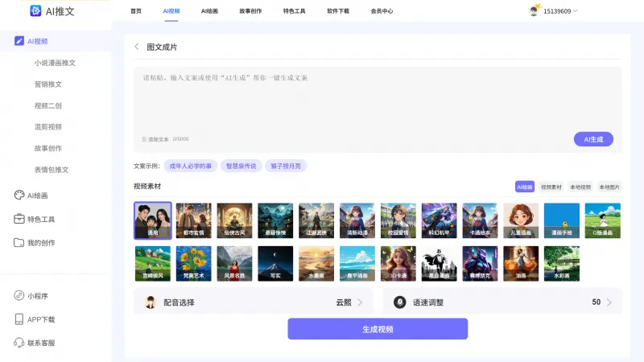Screen dimensions: 644x362
Task: Select the 本地视频 material source toggle
Action: [x=580, y=187]
